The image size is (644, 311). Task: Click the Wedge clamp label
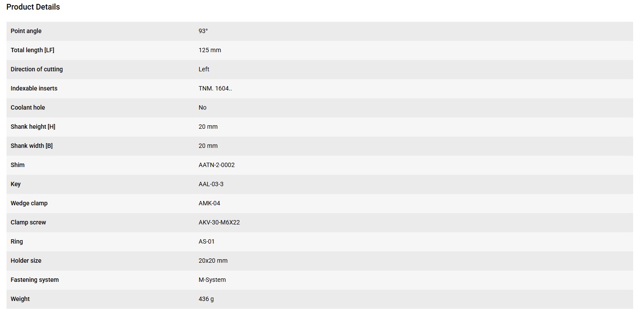(x=29, y=203)
